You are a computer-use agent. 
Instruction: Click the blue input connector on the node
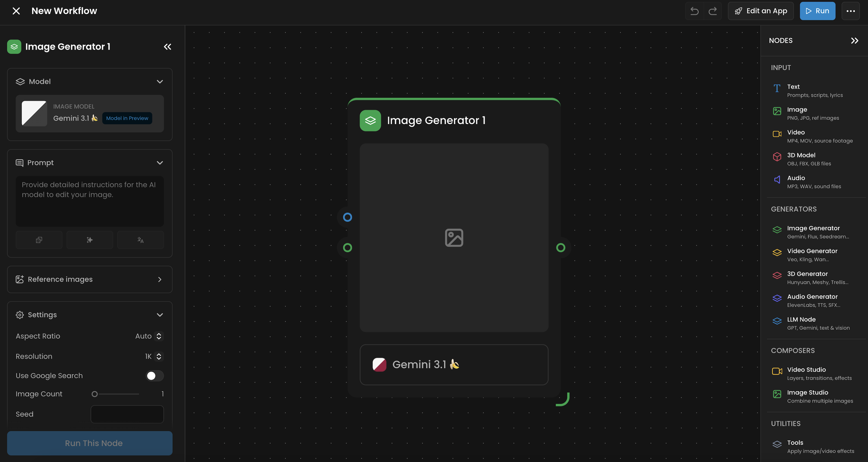(x=348, y=217)
